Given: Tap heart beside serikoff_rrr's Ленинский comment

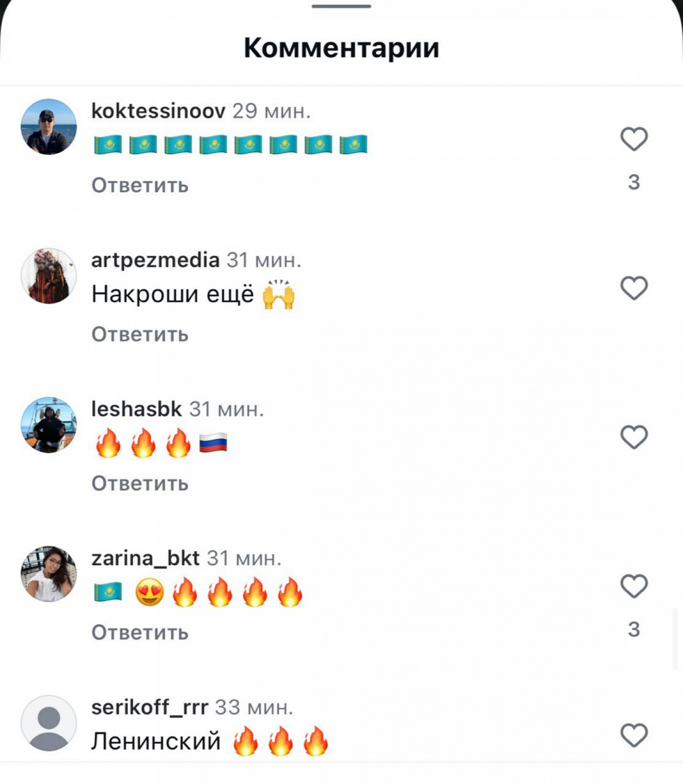Looking at the screenshot, I should (634, 735).
